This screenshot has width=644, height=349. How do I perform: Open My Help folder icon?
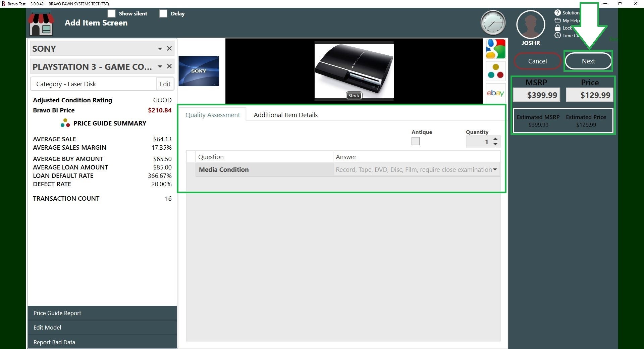coord(557,20)
